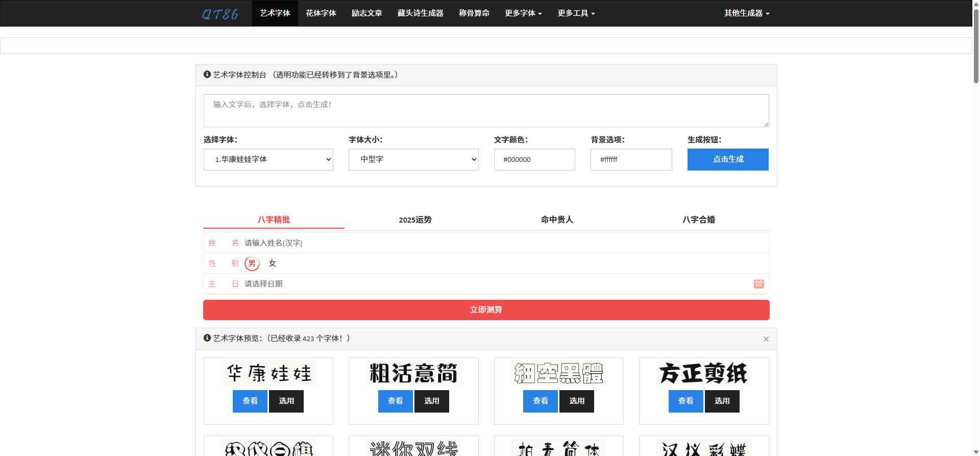Switch to the 2025运势 tab
Screen dimensions: 980x456
pos(415,220)
